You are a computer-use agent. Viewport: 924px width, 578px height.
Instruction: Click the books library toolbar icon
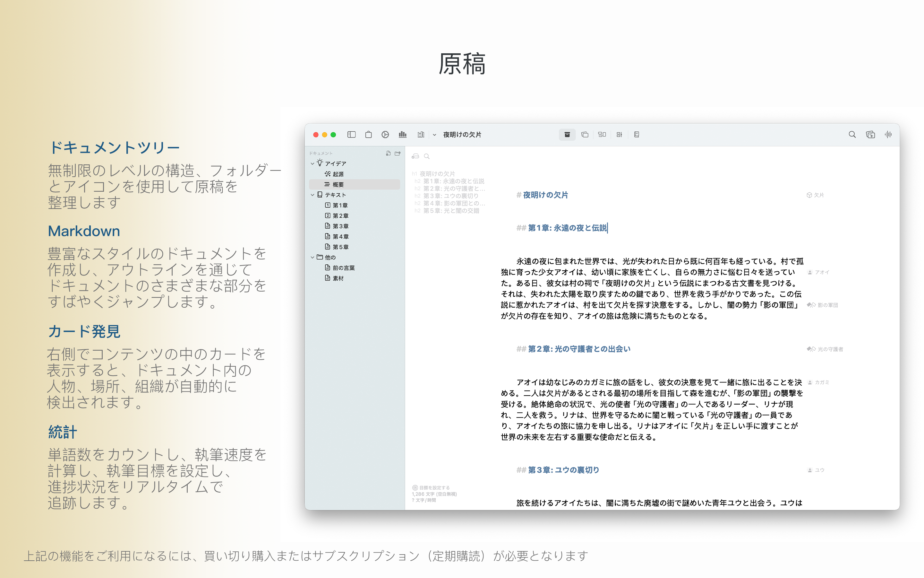point(421,135)
